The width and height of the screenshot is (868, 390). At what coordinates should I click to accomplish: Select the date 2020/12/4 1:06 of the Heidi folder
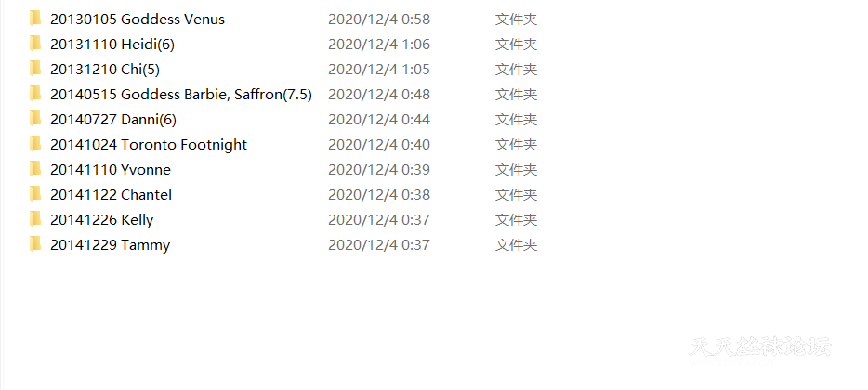(x=379, y=45)
